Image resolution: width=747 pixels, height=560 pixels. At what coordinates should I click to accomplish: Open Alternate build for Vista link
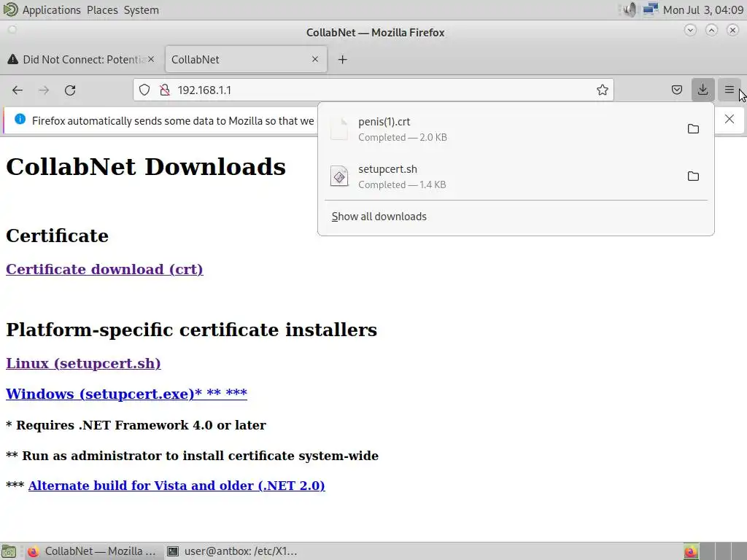click(177, 486)
